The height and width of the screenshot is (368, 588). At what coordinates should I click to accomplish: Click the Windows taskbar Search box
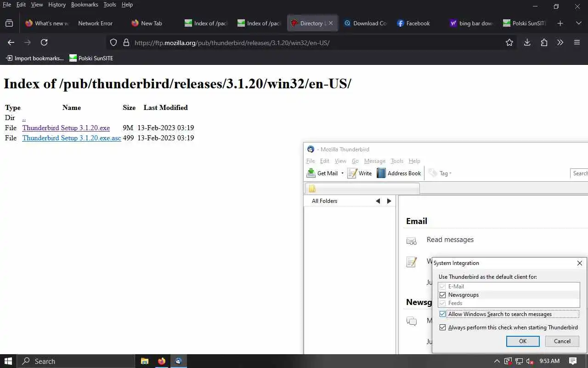[76, 361]
